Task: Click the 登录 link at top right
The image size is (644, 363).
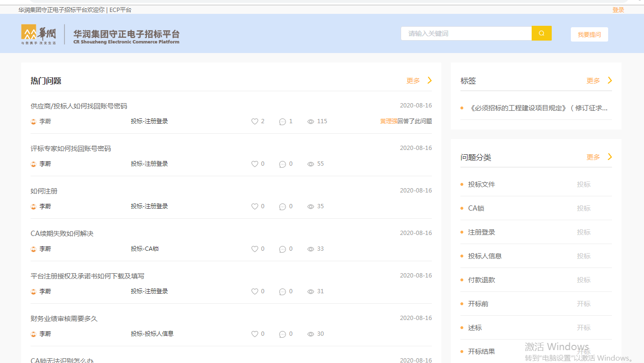Action: pos(618,10)
